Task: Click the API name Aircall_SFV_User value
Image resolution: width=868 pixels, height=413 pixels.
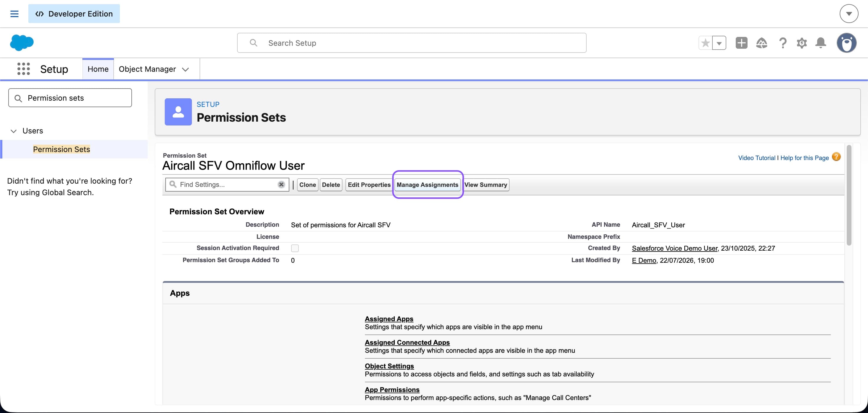Action: click(x=658, y=225)
